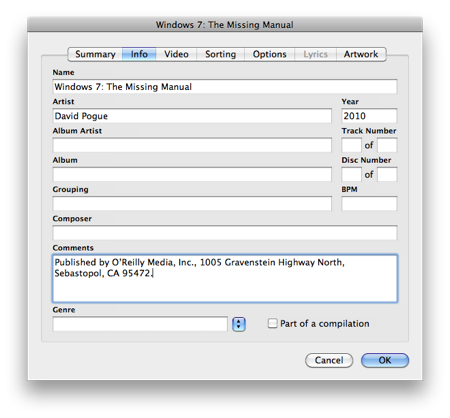Click the first Disc Number box
450x418 pixels.
pyautogui.click(x=351, y=174)
